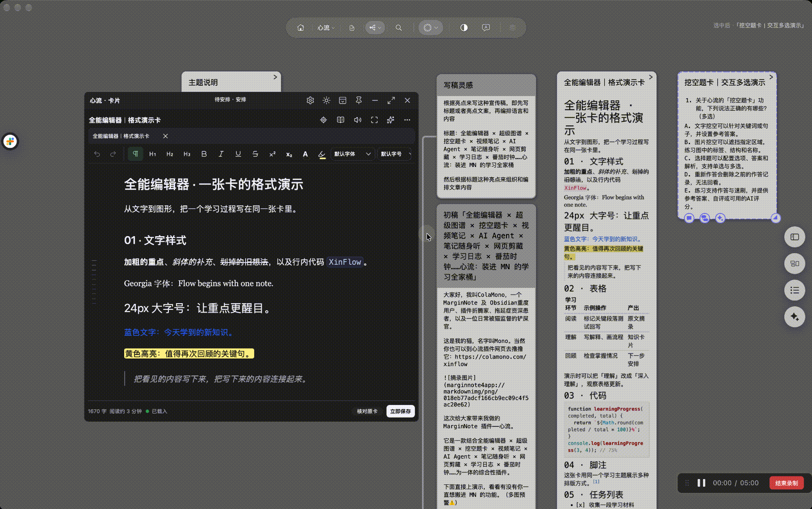This screenshot has width=812, height=509.
Task: Toggle bold formatting
Action: point(204,154)
